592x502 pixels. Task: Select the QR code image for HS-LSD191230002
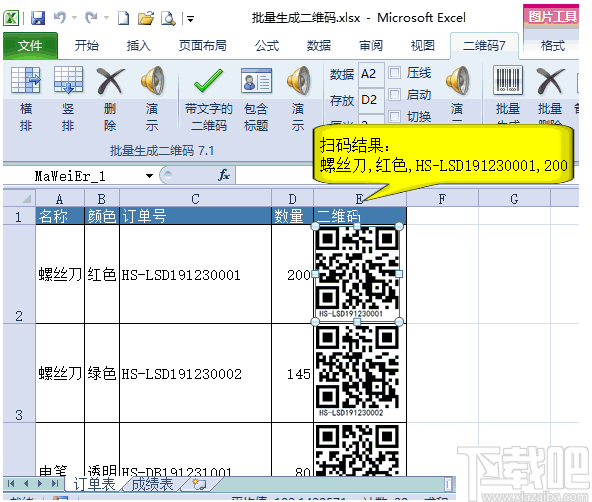click(357, 372)
